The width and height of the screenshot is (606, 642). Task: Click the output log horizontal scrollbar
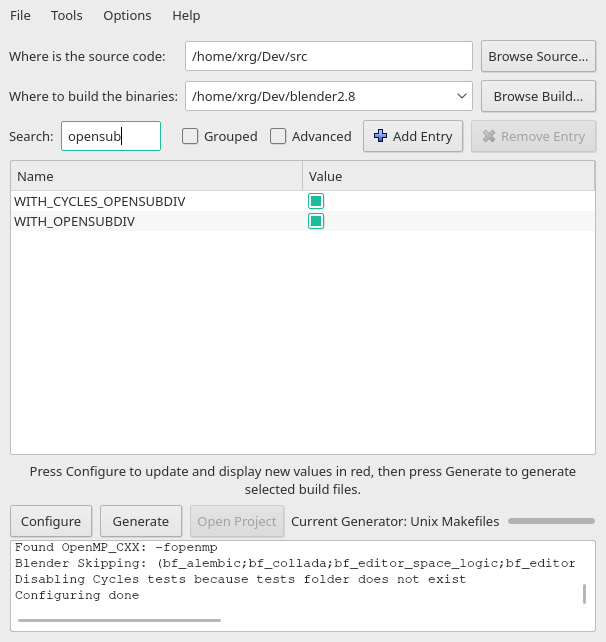pos(119,620)
